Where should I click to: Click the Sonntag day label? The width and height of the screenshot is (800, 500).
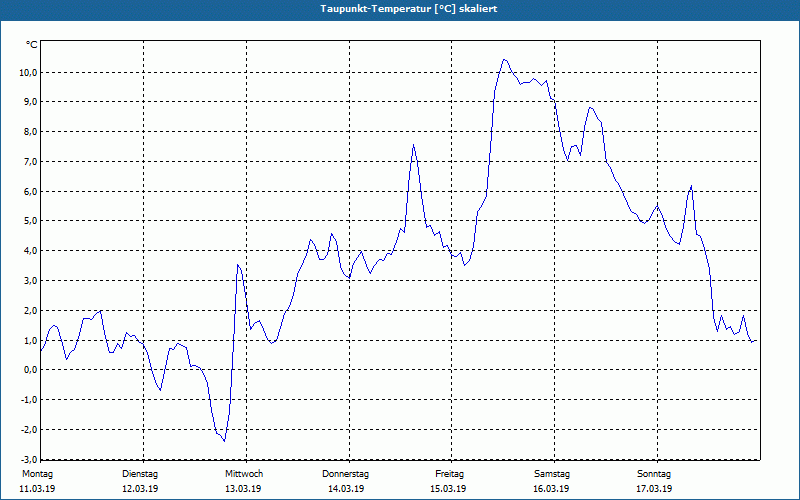(654, 474)
